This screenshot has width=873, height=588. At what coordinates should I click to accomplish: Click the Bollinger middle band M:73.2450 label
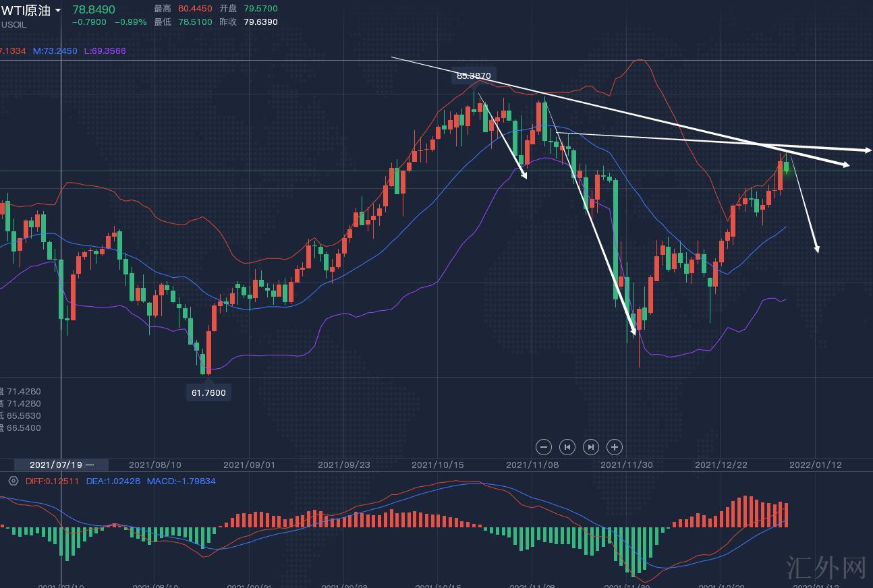tap(55, 51)
